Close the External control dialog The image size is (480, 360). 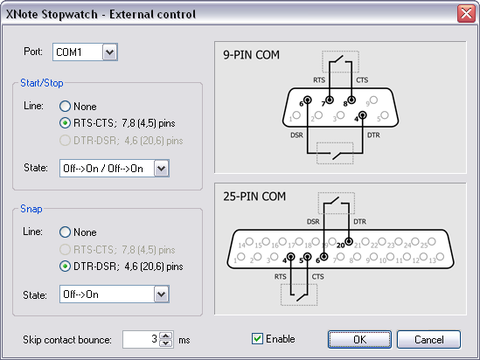point(466,14)
